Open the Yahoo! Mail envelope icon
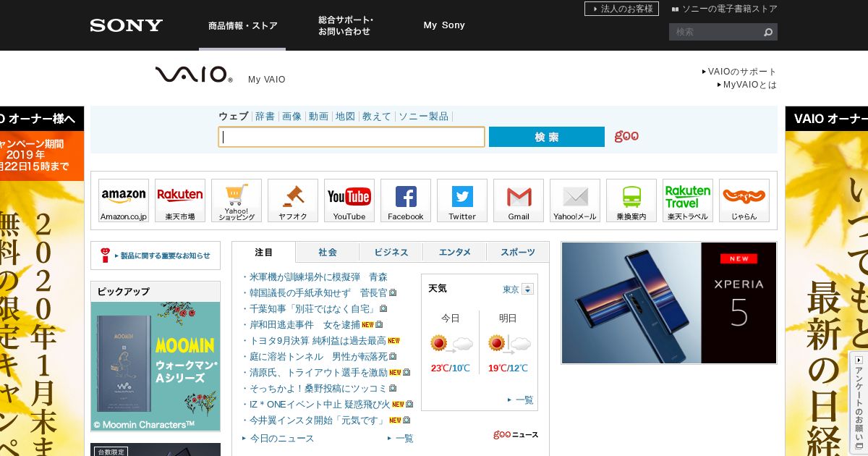 point(575,200)
